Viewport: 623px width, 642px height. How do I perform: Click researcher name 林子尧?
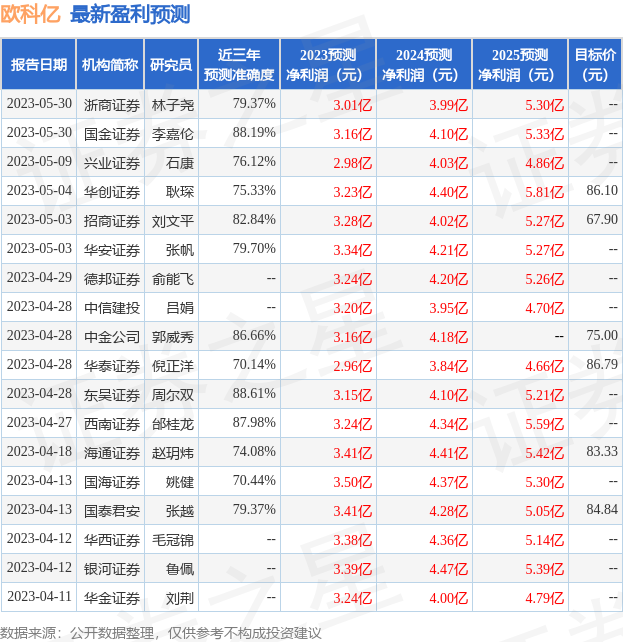[x=173, y=105]
